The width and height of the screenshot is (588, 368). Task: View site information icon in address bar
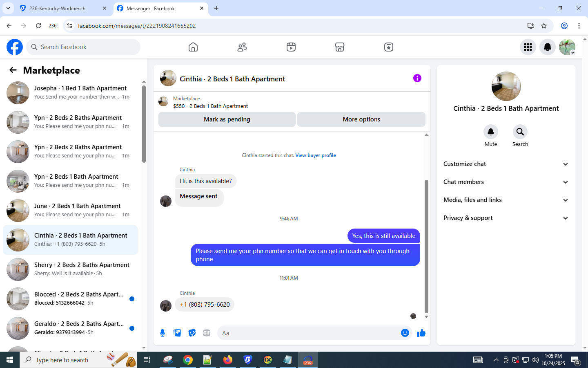coord(70,26)
